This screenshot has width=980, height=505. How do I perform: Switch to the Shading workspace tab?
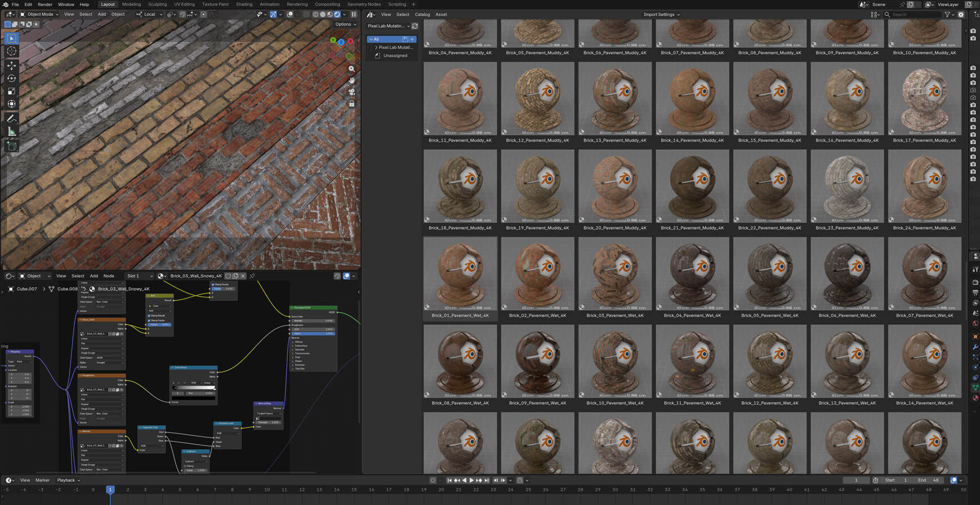(x=244, y=5)
